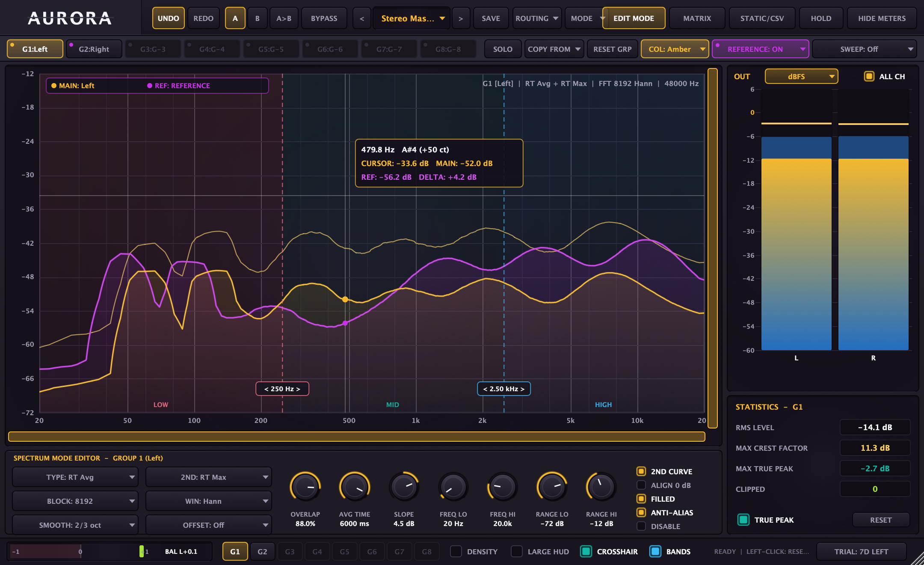
Task: Click the STATIC/CSV button
Action: tap(762, 18)
